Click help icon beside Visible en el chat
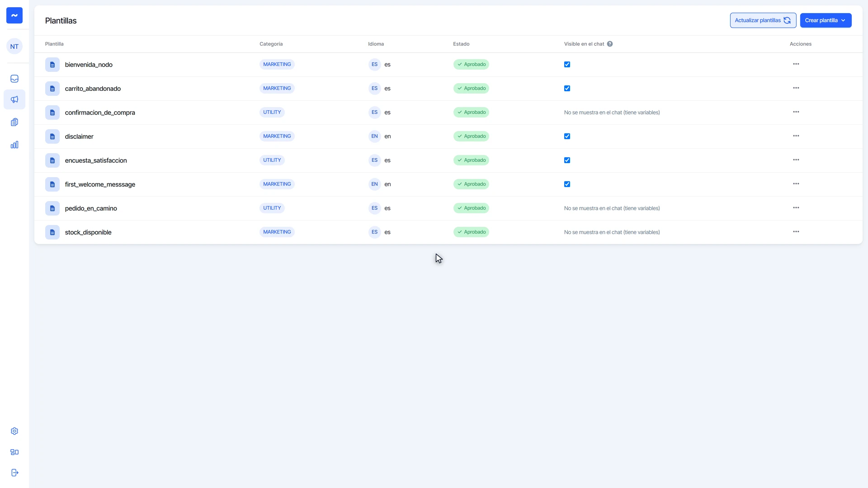Screen dimensions: 868x488 coord(610,44)
